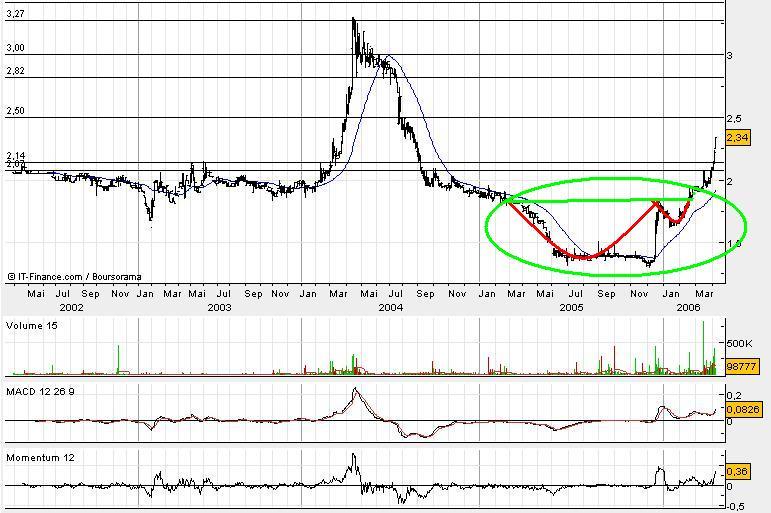The height and width of the screenshot is (513, 771).
Task: Click the MACD peak in spring 2004
Action: pyautogui.click(x=355, y=389)
